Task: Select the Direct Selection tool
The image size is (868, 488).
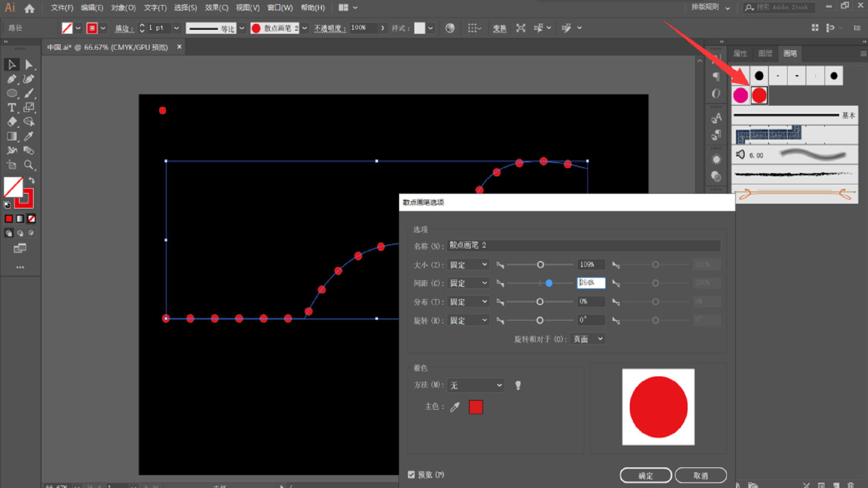Action: [x=28, y=65]
